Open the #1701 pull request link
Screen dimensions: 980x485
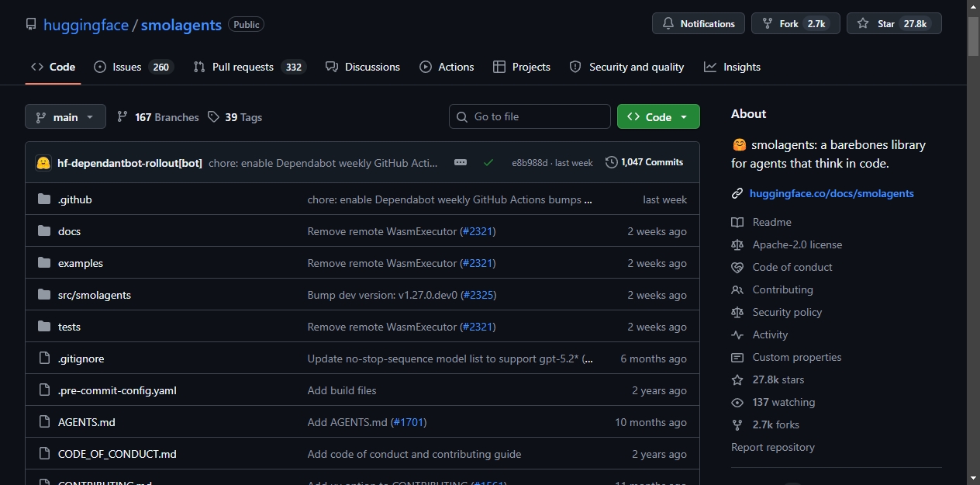409,422
